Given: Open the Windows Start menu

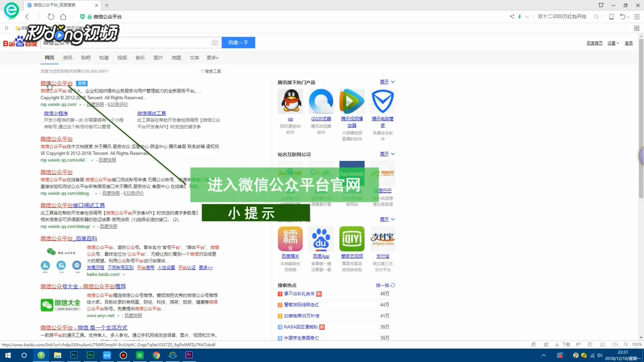Looking at the screenshot, I should 8,355.
